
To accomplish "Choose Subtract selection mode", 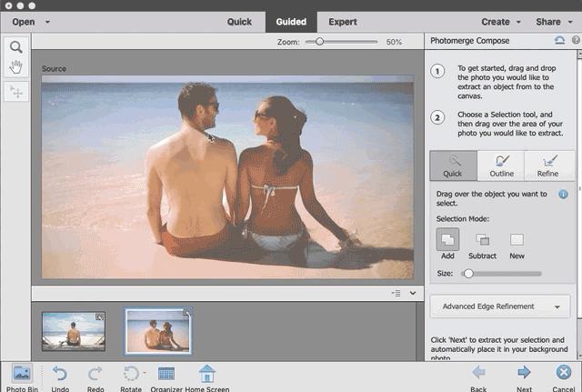I will click(x=483, y=239).
